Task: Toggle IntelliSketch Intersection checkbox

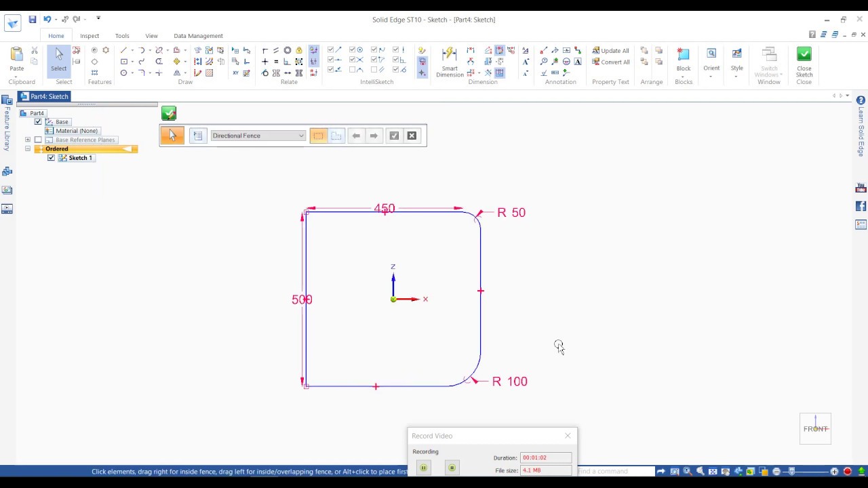Action: (353, 60)
